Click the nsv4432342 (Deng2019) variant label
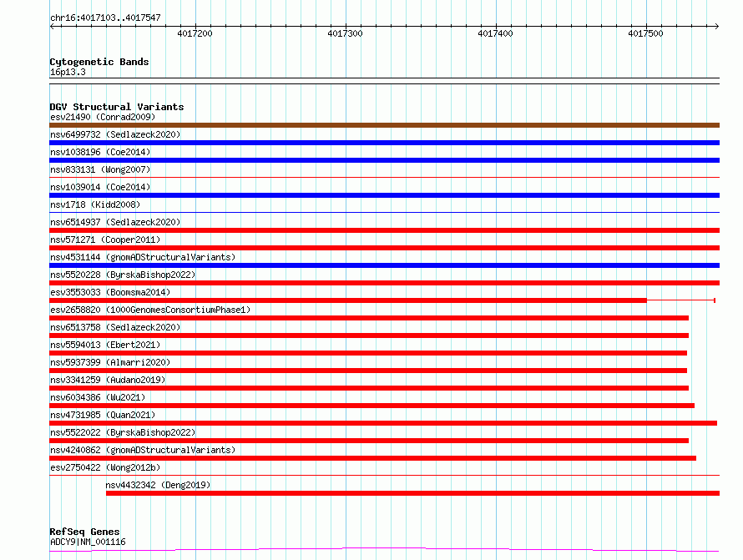 (x=158, y=485)
